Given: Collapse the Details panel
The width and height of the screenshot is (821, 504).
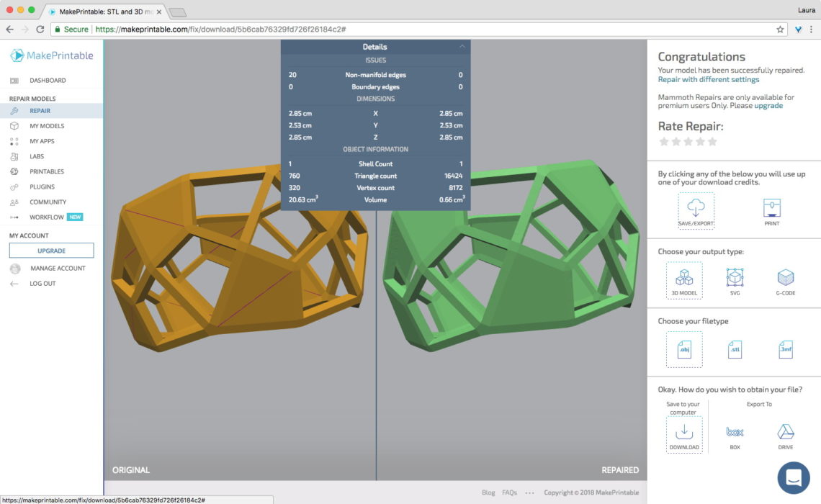Looking at the screenshot, I should tap(461, 46).
